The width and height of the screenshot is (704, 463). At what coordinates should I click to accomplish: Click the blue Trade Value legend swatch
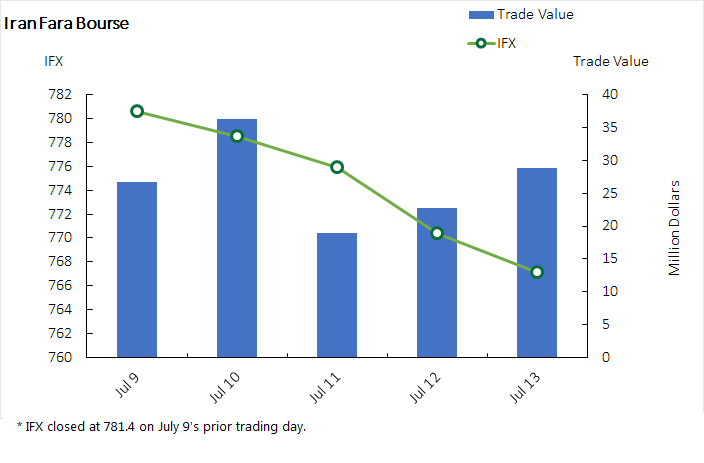click(481, 14)
